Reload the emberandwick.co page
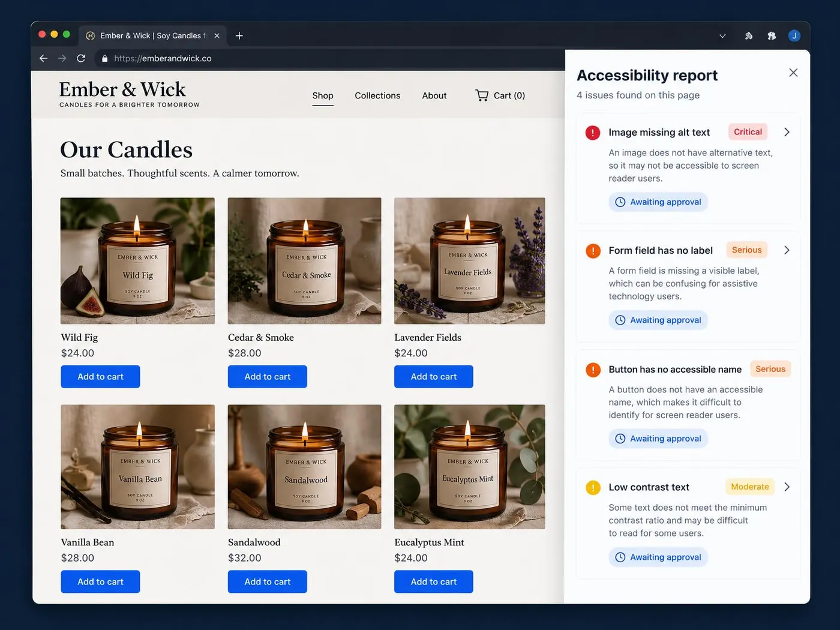The image size is (840, 630). pos(81,58)
